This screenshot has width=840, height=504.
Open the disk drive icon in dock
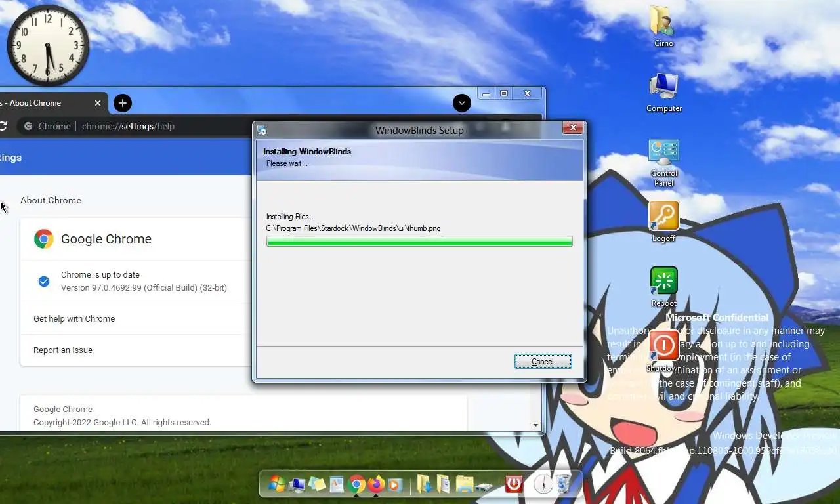(484, 486)
